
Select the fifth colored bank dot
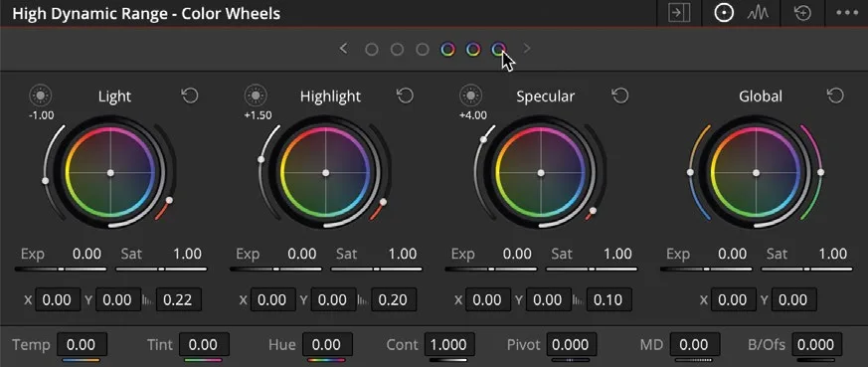tap(472, 50)
